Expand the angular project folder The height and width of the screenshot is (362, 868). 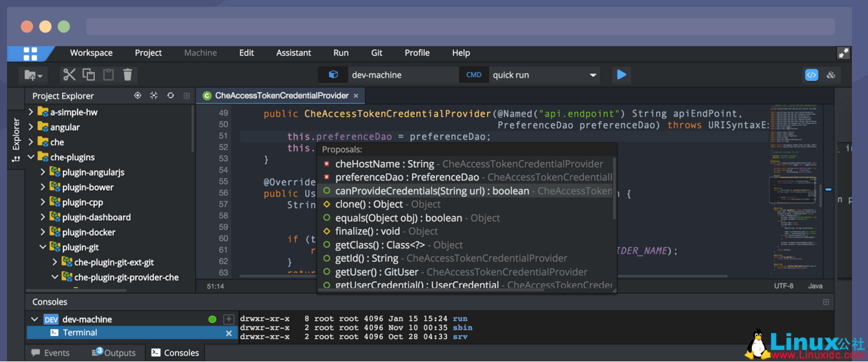pyautogui.click(x=31, y=127)
